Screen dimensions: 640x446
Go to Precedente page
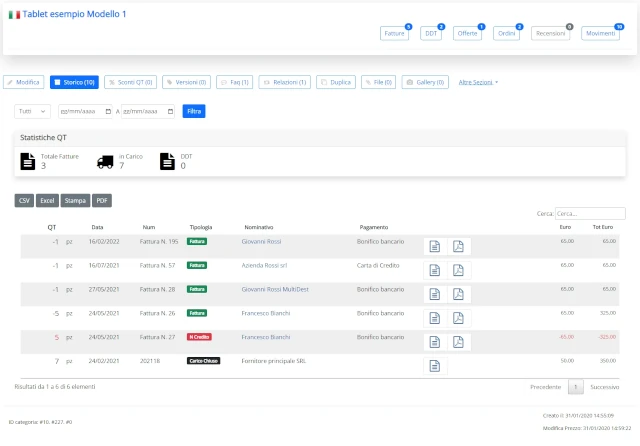tap(546, 387)
